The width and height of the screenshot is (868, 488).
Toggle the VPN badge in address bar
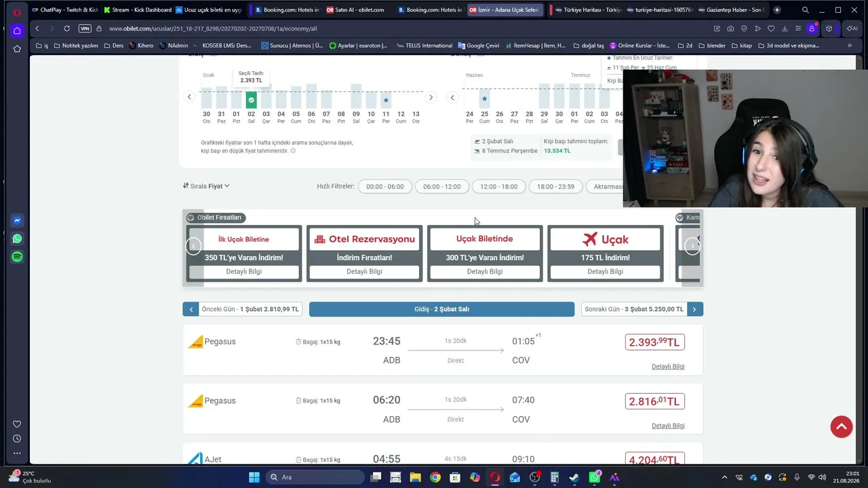(x=85, y=28)
